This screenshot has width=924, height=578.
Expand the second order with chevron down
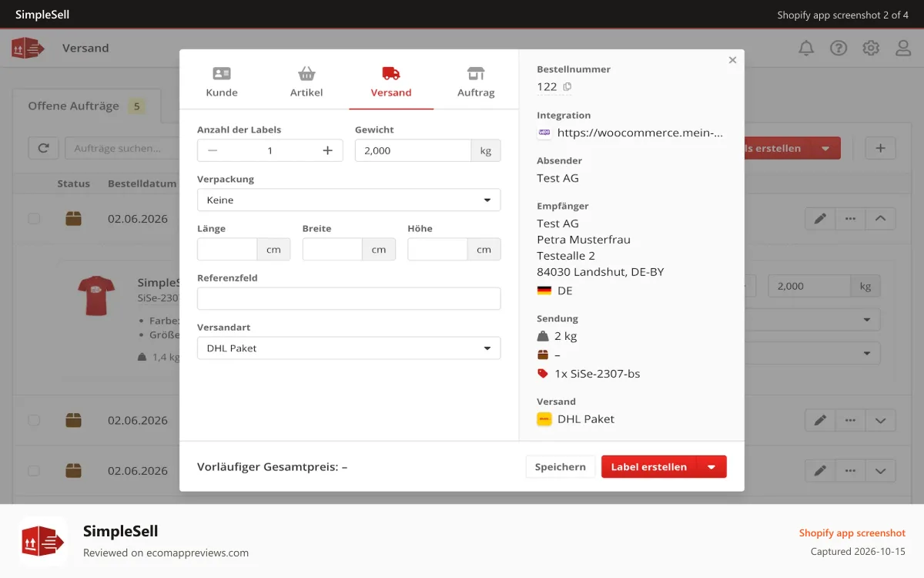point(880,420)
